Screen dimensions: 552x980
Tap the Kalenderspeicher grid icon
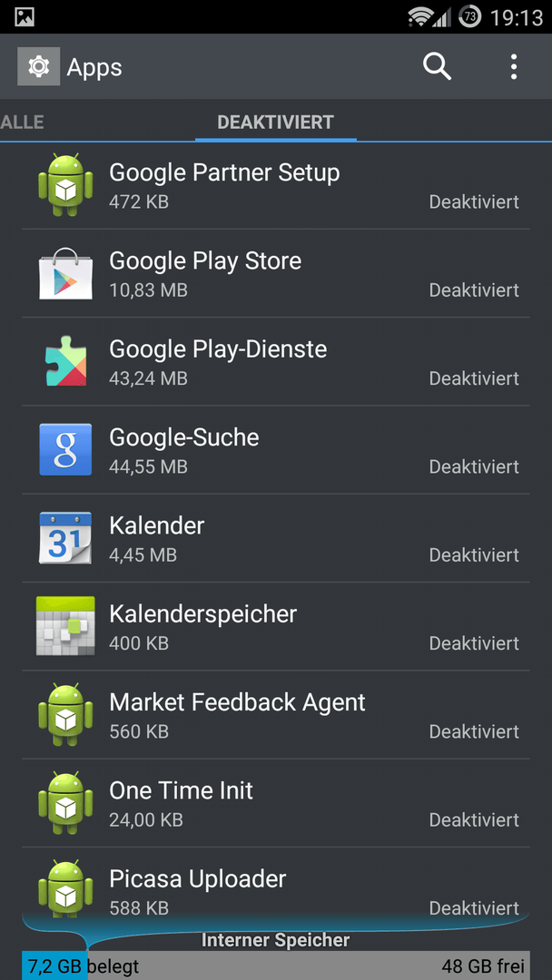pos(65,625)
